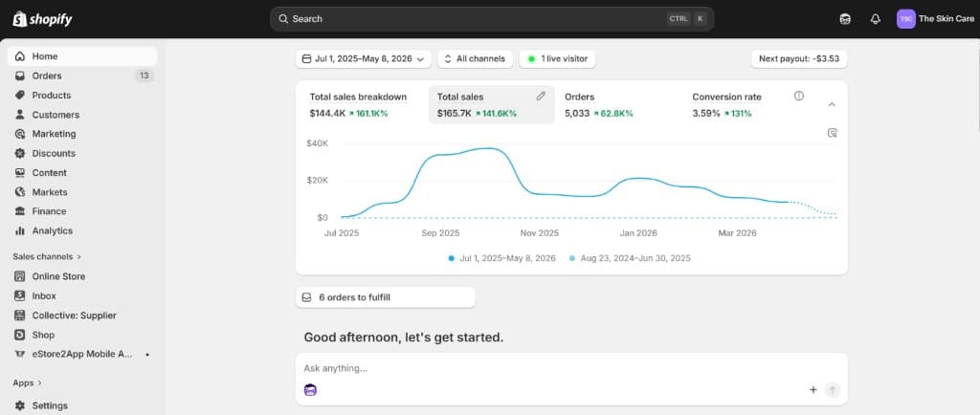Click the info icon beside Conversion rate
This screenshot has width=980, height=415.
(x=798, y=97)
